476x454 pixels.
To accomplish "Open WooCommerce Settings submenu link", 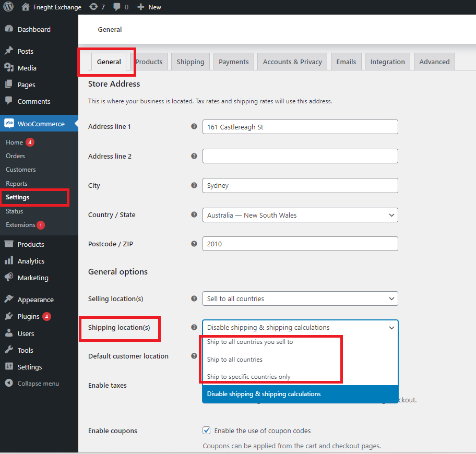I will pos(18,197).
